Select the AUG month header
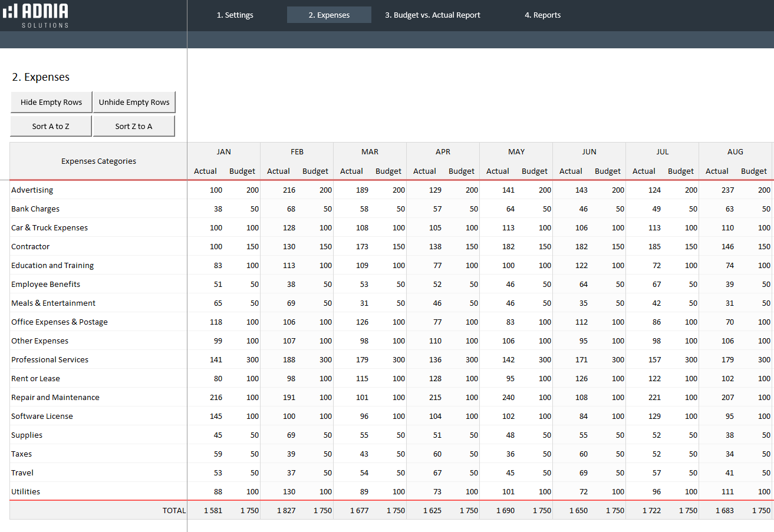Image resolution: width=774 pixels, height=532 pixels. click(735, 152)
